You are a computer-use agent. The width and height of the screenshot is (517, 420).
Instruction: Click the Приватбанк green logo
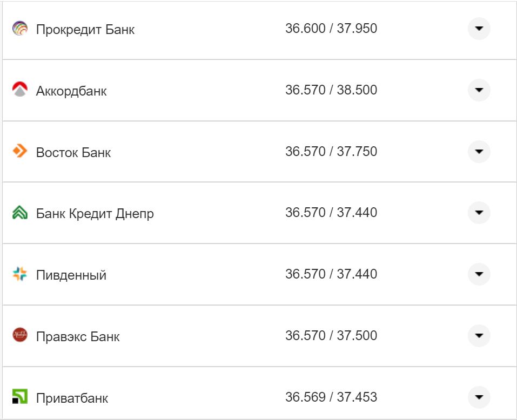point(21,396)
